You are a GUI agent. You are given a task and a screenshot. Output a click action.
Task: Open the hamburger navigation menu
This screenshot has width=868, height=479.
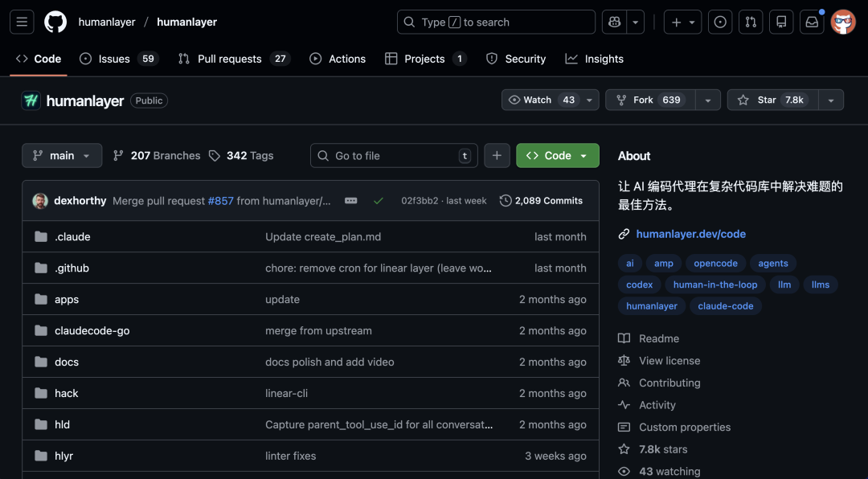point(22,23)
